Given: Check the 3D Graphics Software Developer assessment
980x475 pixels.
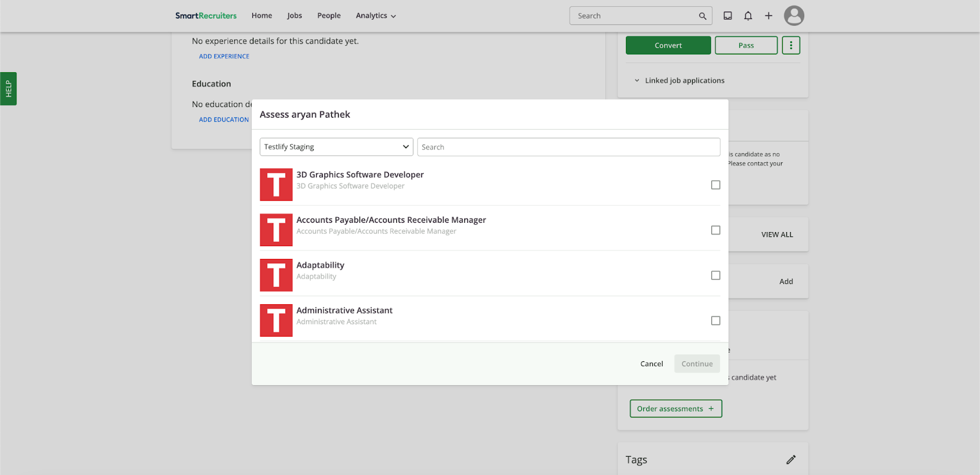Looking at the screenshot, I should pyautogui.click(x=715, y=185).
